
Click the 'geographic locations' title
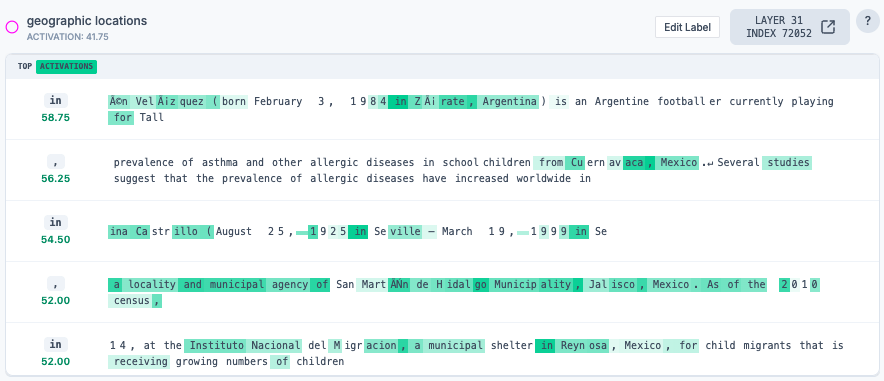(87, 21)
